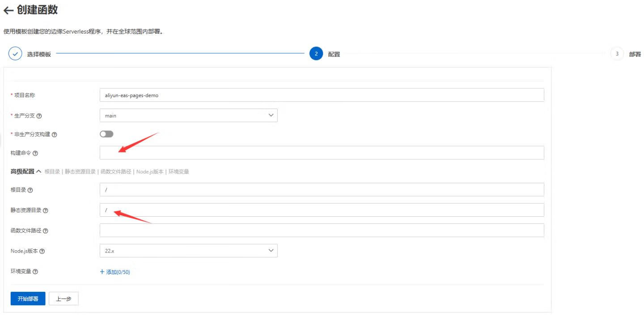Open the 生产分支 main dropdown
Viewport: 644px width, 324px height.
pos(188,115)
